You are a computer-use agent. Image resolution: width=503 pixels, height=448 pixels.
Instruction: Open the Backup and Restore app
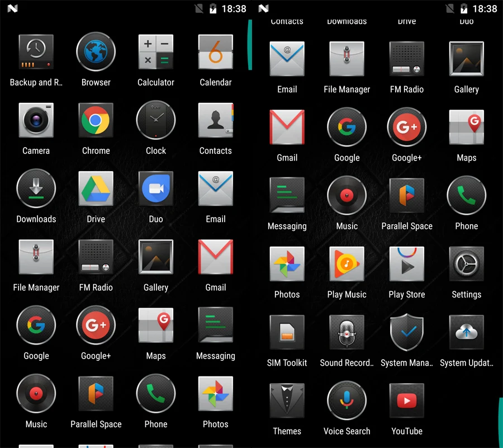[x=36, y=51]
